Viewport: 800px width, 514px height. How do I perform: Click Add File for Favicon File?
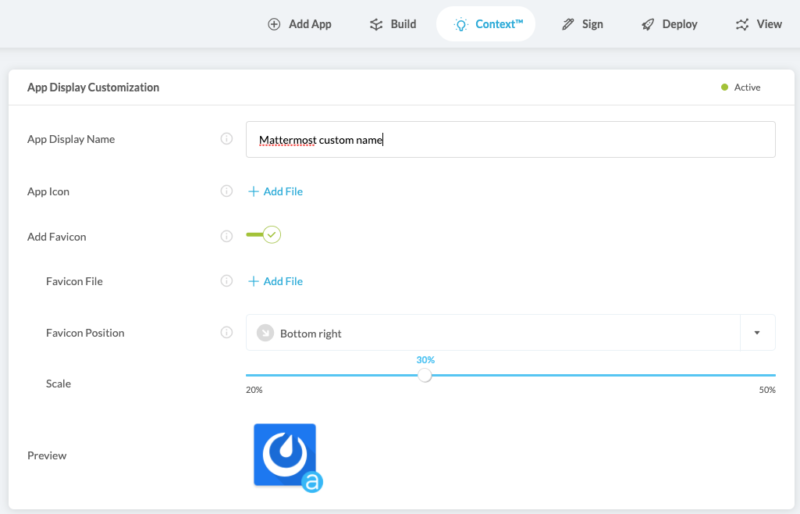[x=276, y=281]
